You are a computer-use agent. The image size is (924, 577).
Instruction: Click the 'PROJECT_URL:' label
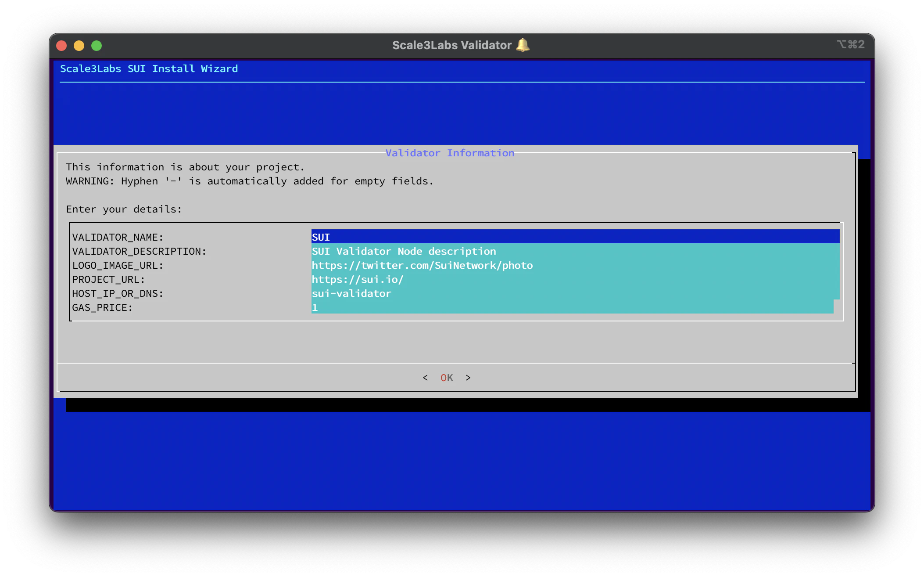pyautogui.click(x=108, y=279)
